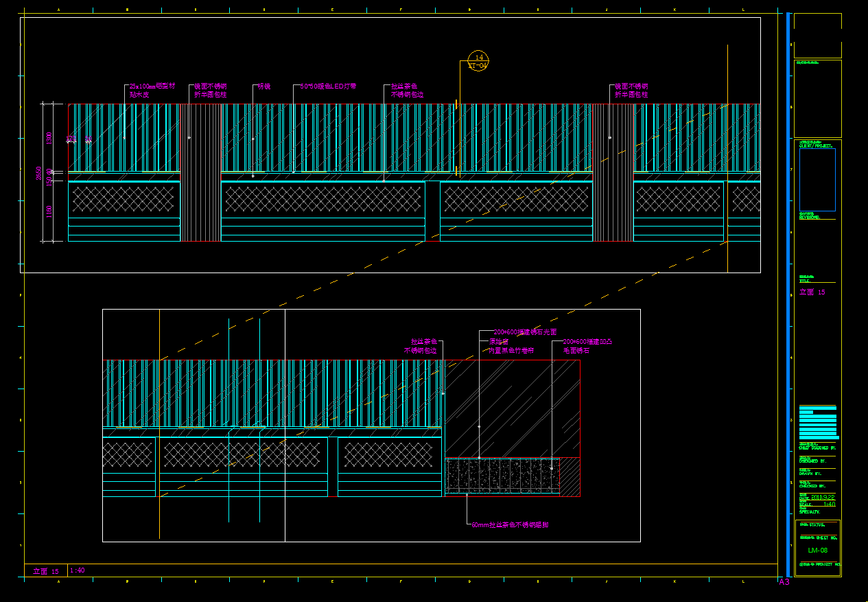Image resolution: width=868 pixels, height=602 pixels.
Task: Select the 立面 15 text in right title block
Action: [812, 292]
